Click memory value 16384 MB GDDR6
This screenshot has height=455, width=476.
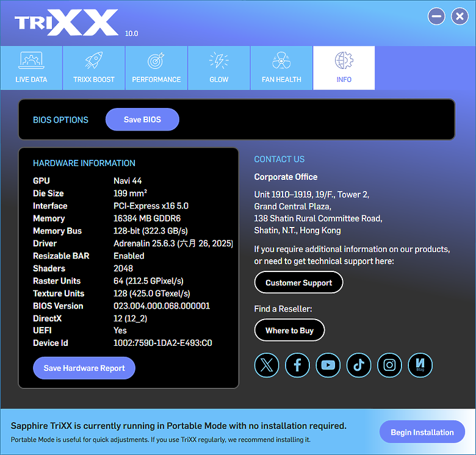[147, 218]
